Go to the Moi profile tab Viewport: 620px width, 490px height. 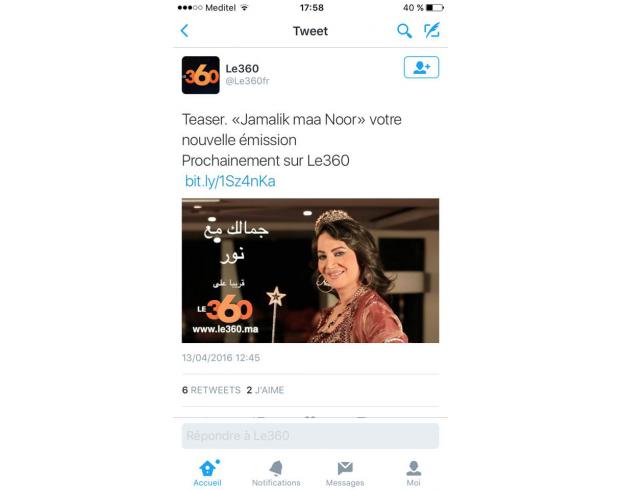414,473
